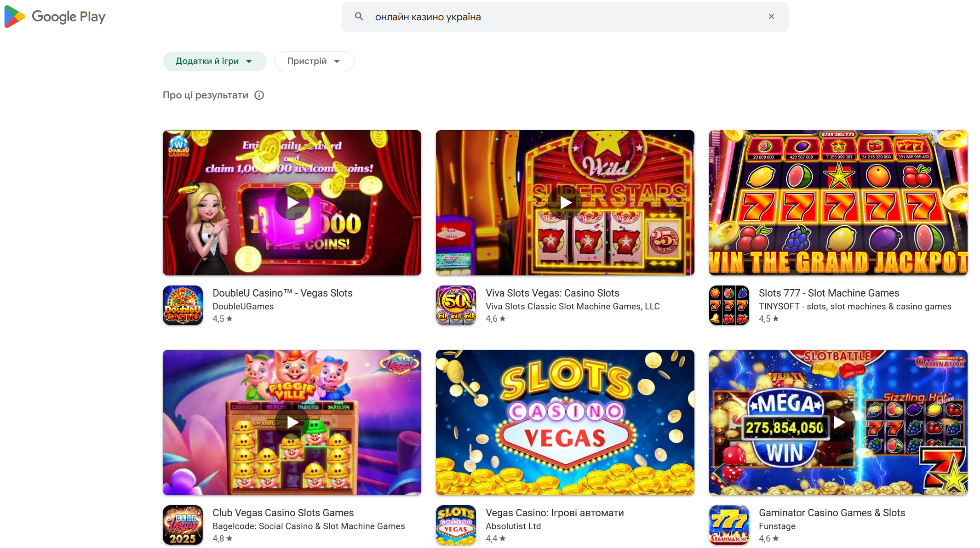Open Slots 777 app icon

(x=729, y=305)
